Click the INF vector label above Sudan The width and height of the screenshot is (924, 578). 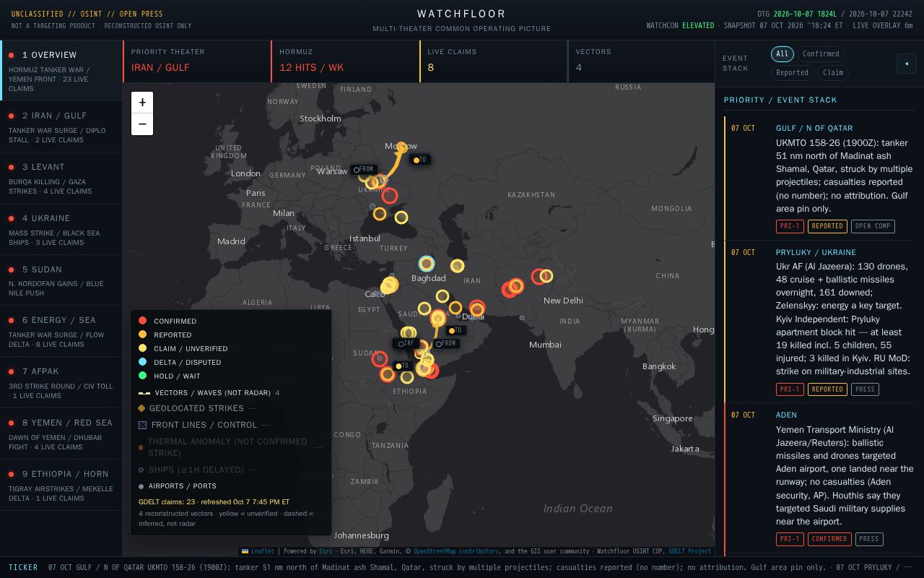(406, 344)
